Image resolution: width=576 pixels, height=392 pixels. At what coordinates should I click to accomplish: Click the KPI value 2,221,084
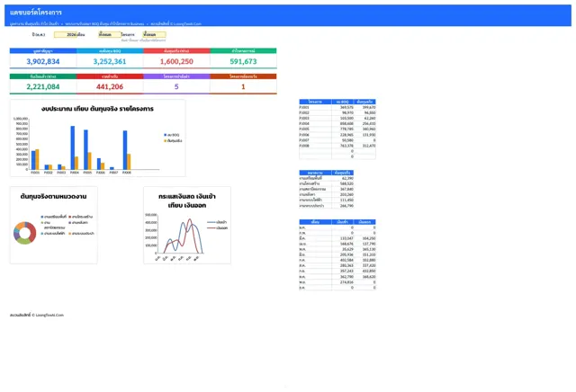[43, 86]
